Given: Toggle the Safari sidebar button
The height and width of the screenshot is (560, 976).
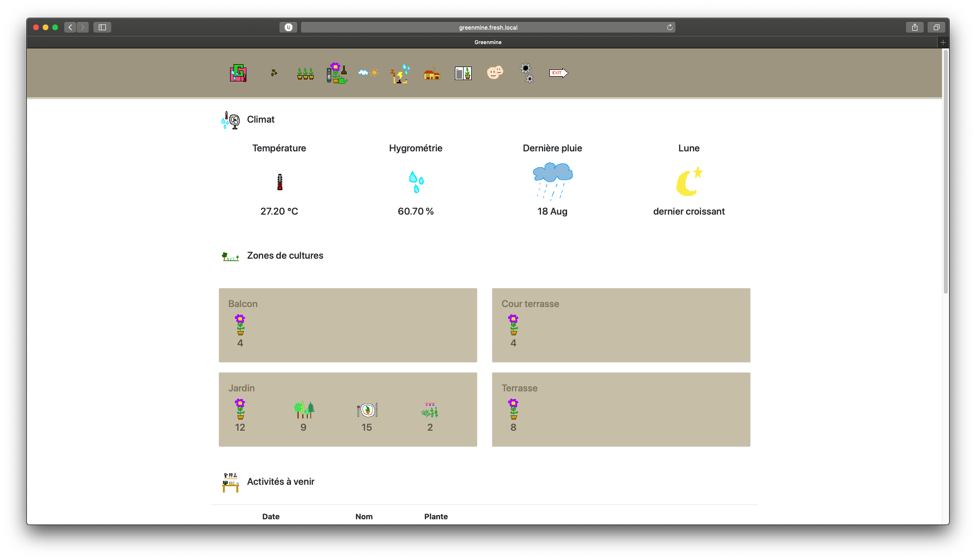Looking at the screenshot, I should 102,27.
